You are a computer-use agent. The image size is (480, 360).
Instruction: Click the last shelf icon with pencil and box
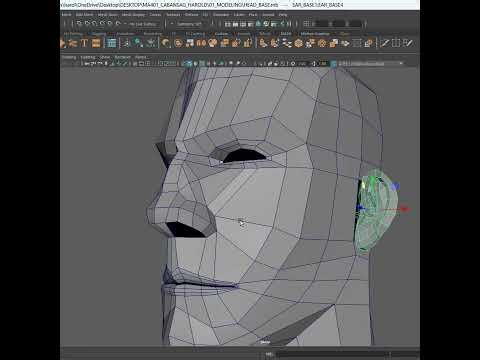coord(408,43)
